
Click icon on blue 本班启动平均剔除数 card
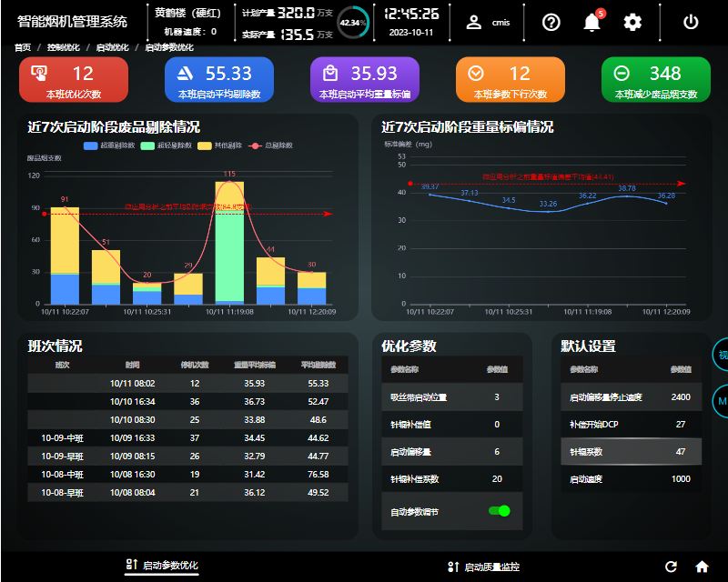tap(185, 73)
